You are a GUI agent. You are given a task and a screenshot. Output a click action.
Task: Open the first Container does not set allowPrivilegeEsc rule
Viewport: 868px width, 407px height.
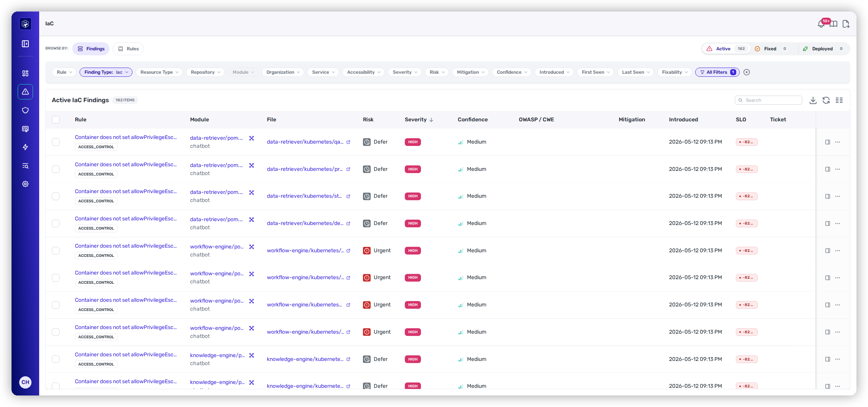click(x=126, y=137)
